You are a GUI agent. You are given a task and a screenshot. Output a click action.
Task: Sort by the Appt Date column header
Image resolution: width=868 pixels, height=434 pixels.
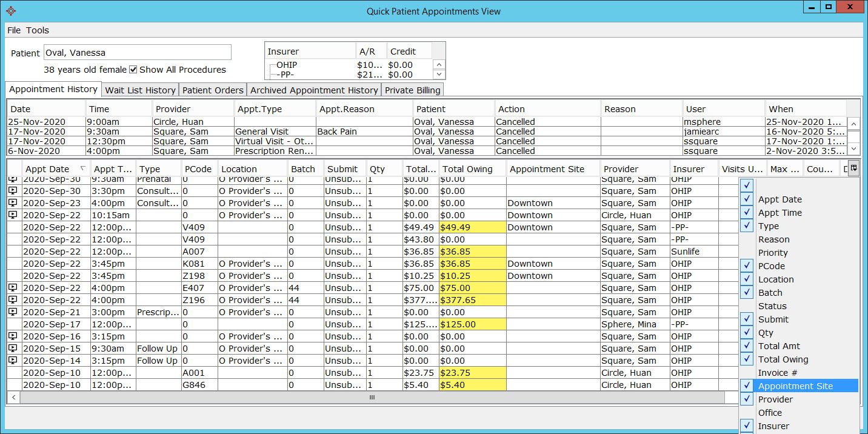pyautogui.click(x=48, y=169)
